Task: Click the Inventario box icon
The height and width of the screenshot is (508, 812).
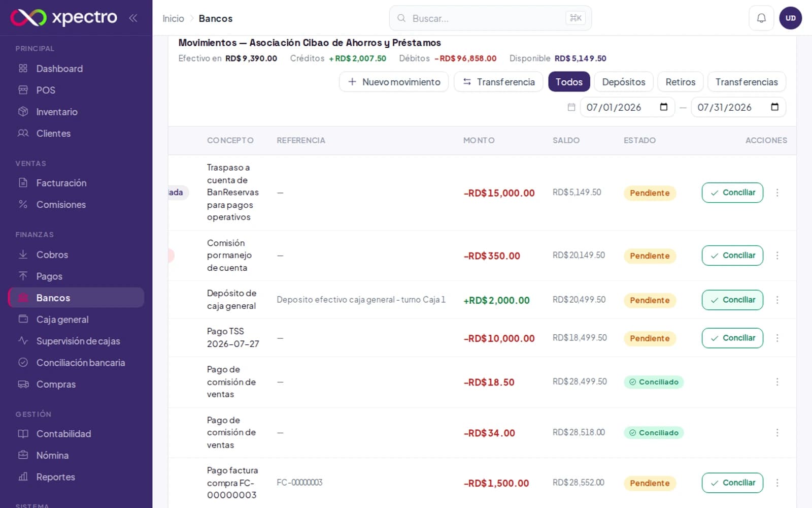Action: 23,111
